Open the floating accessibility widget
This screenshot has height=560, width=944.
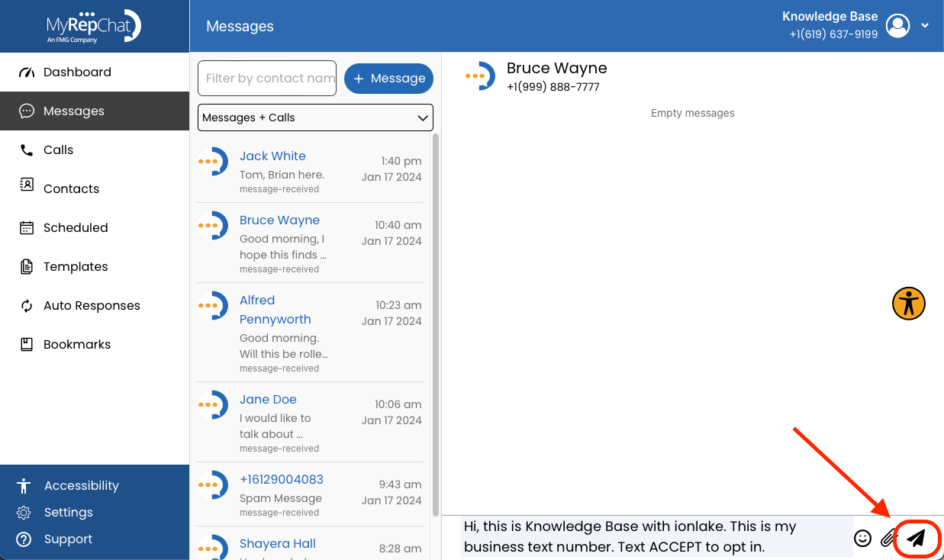point(908,303)
